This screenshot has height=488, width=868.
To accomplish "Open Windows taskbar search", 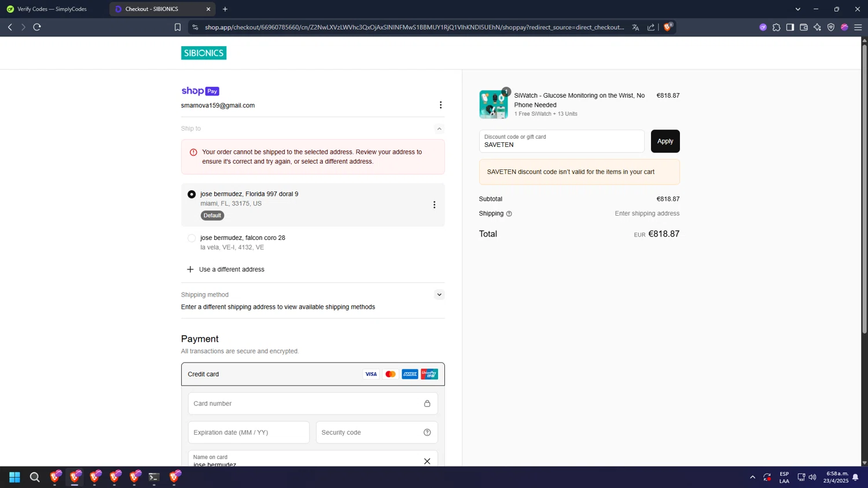I will [35, 477].
